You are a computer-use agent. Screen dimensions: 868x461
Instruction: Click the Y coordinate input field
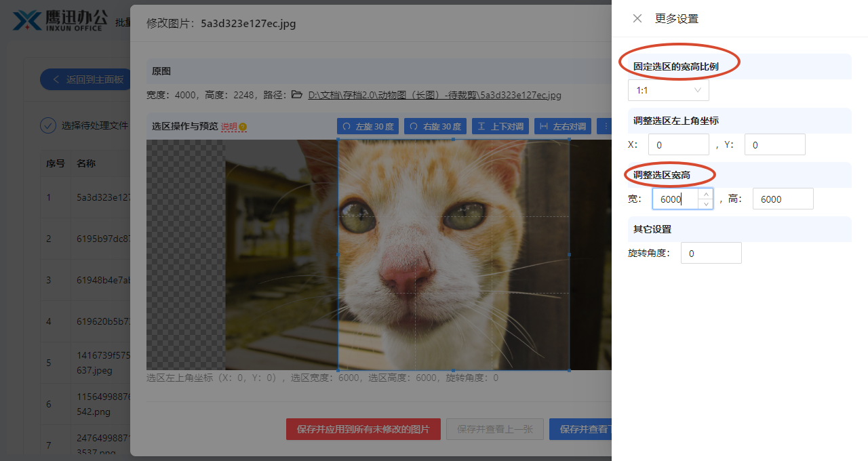click(775, 144)
